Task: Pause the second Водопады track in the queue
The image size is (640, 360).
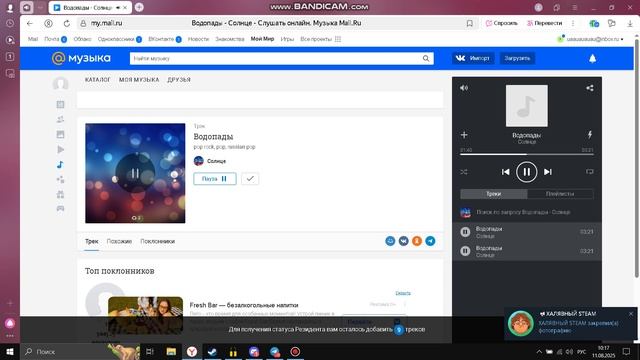Action: coord(465,251)
